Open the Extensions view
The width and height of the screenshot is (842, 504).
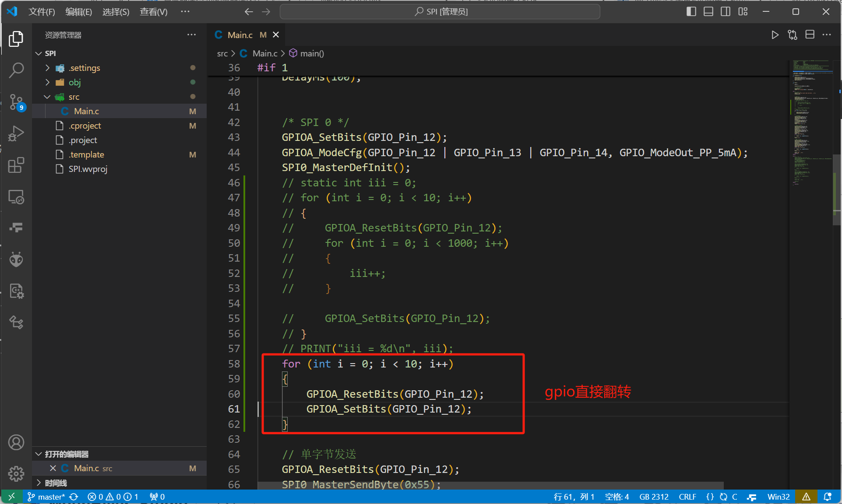[16, 165]
